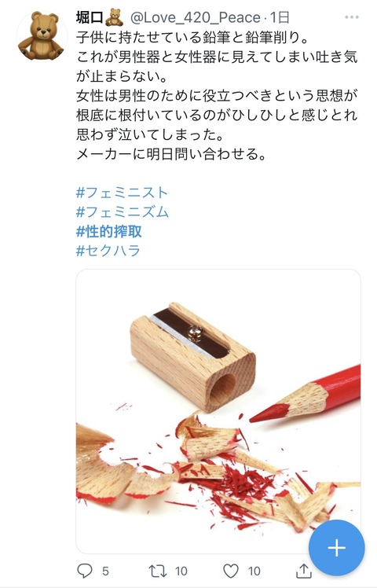Open the bold #性的搾取 hashtag
This screenshot has height=588, width=377.
(108, 231)
